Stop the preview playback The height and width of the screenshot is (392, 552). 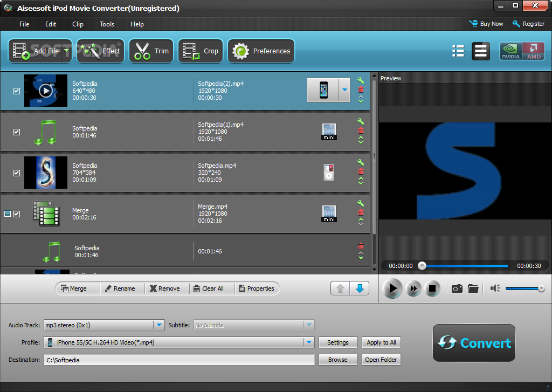[432, 288]
